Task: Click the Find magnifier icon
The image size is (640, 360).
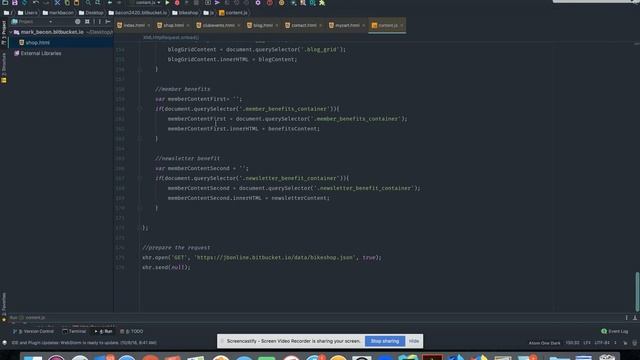Action: point(88,2)
